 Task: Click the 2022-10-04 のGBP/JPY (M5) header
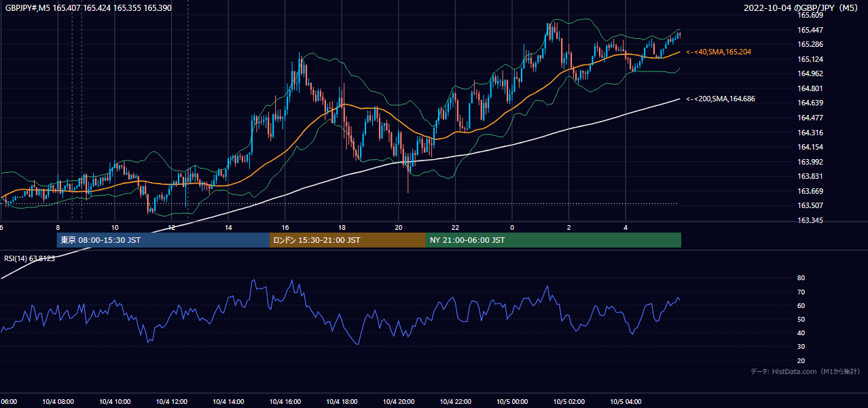(802, 8)
